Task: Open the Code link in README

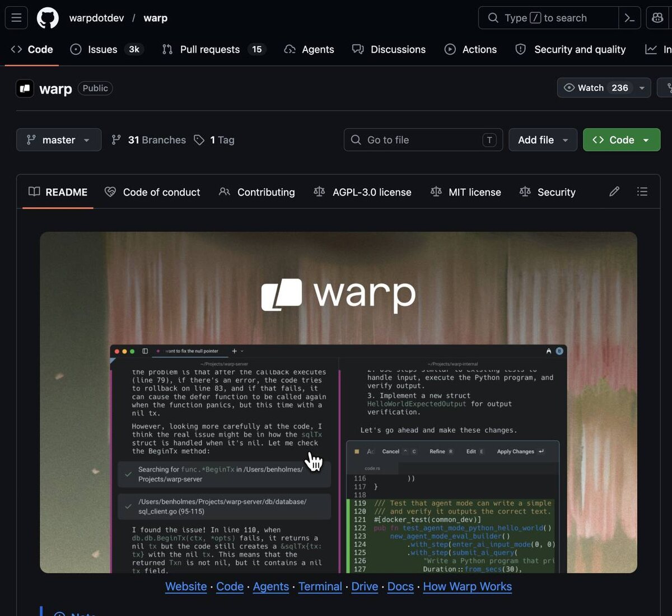Action: click(230, 586)
